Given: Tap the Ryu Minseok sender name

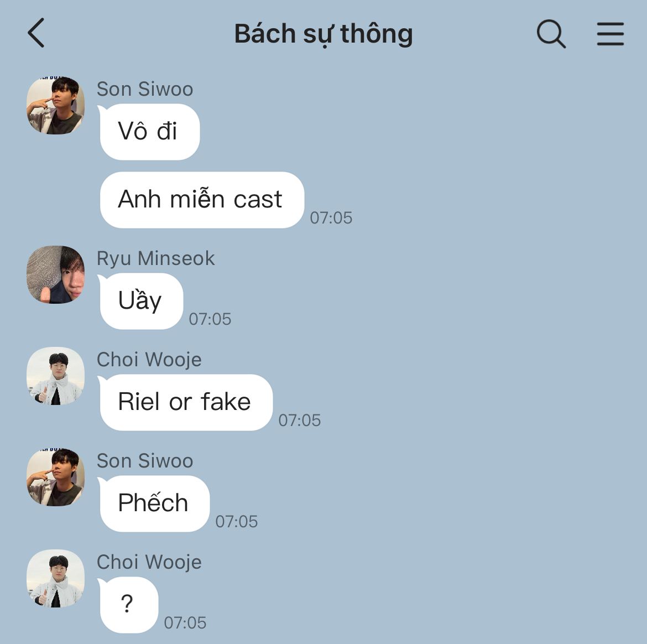Looking at the screenshot, I should [155, 259].
